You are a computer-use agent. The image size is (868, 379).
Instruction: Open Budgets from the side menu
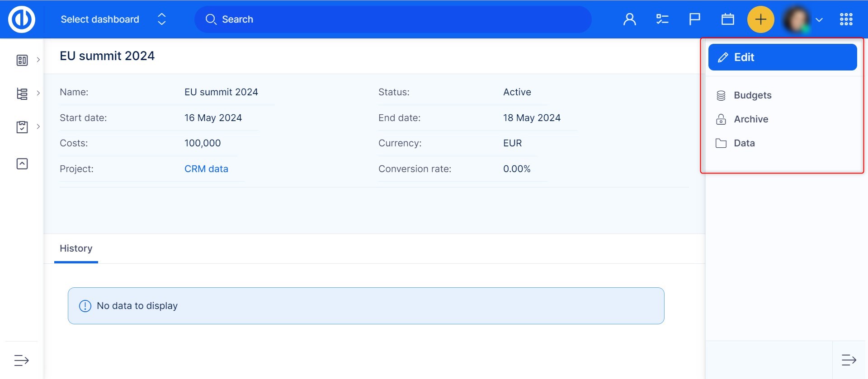coord(752,95)
